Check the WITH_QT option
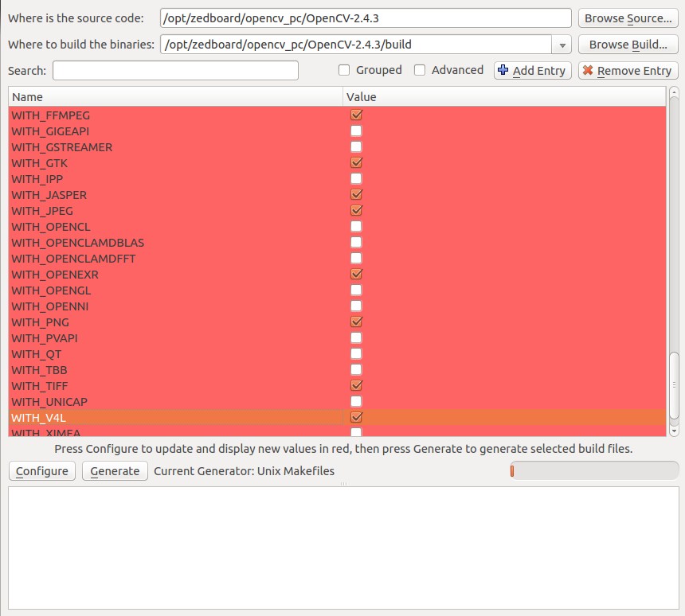Image resolution: width=685 pixels, height=616 pixels. pos(357,353)
